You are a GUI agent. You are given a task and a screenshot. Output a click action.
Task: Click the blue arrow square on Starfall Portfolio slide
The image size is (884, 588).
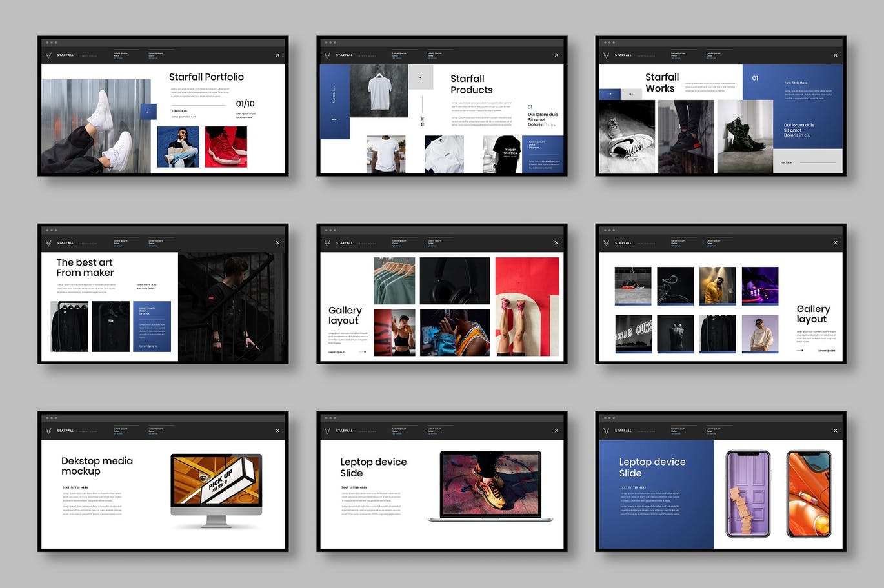pos(148,112)
